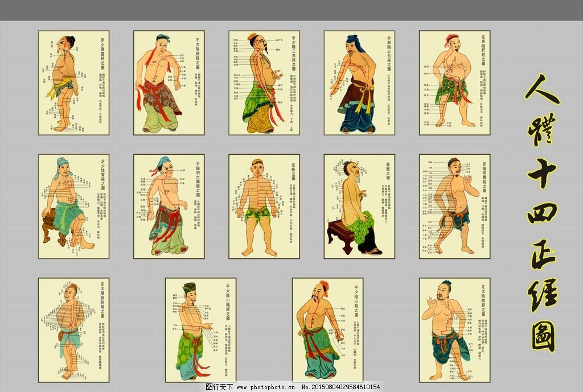Select the title text 足太陽膀胱經之圖
Screen dimensions: 583x392
click(102, 300)
